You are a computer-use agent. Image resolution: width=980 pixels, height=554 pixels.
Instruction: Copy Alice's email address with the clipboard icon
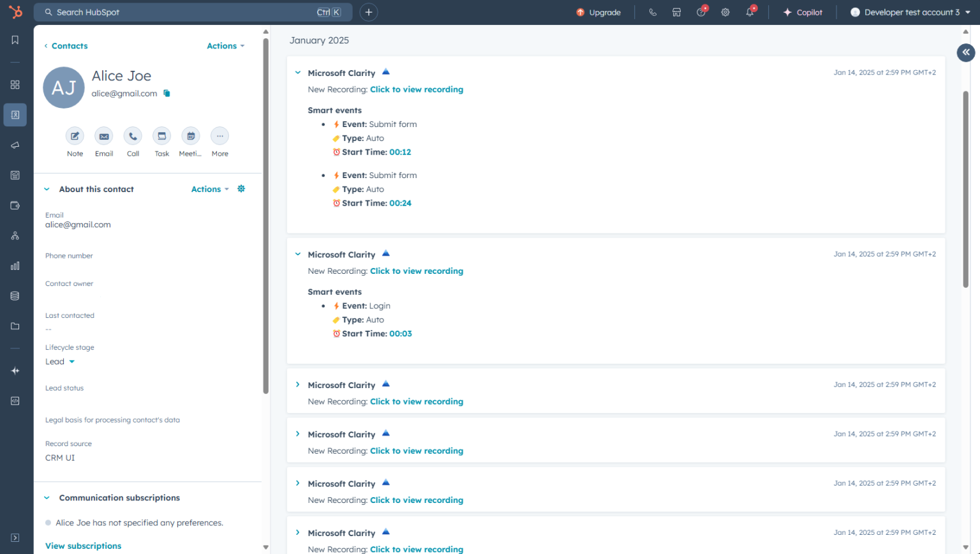pyautogui.click(x=167, y=93)
